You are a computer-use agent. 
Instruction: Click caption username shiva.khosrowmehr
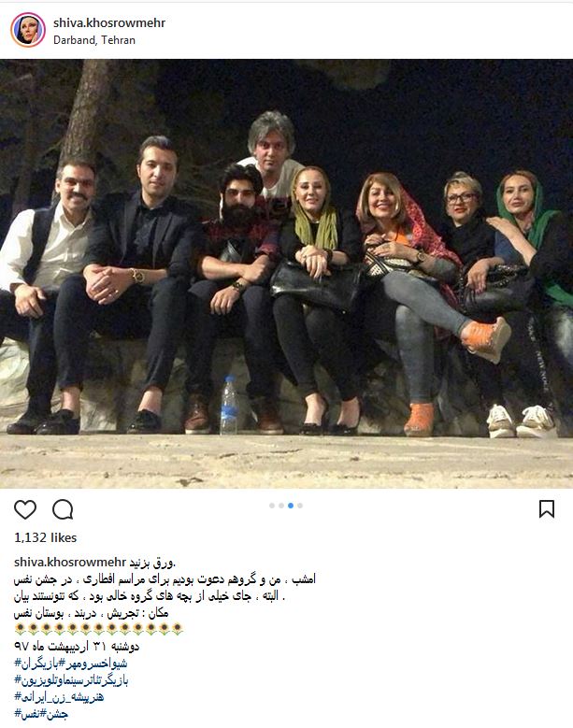(x=70, y=563)
